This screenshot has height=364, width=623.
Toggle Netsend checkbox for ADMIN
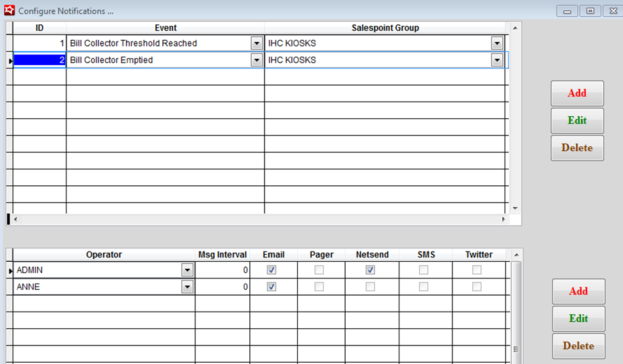tap(371, 270)
